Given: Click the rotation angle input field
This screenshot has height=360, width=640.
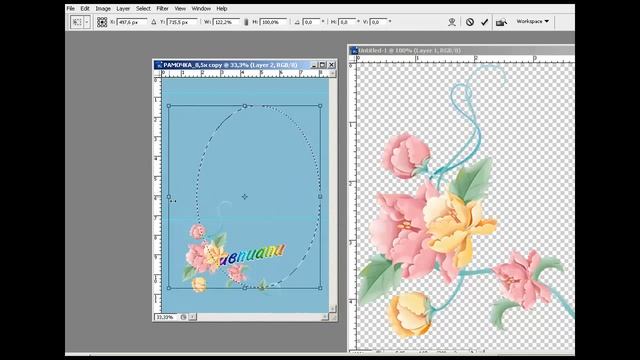Looking at the screenshot, I should 312,22.
